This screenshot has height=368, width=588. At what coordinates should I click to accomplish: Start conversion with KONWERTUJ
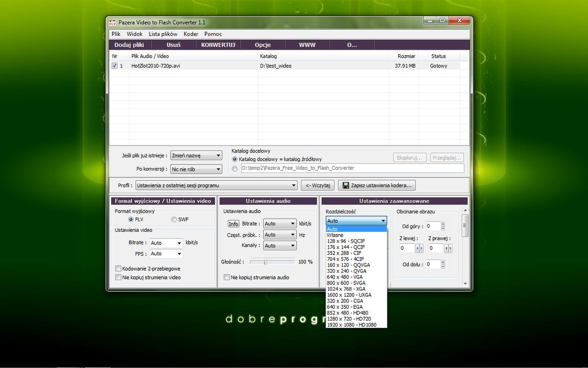point(218,45)
